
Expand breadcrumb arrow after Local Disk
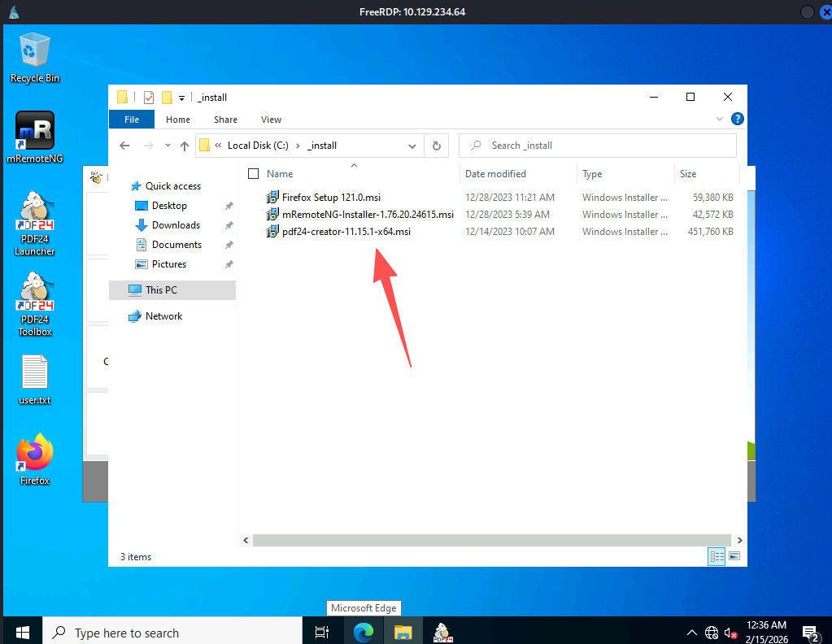pyautogui.click(x=298, y=146)
